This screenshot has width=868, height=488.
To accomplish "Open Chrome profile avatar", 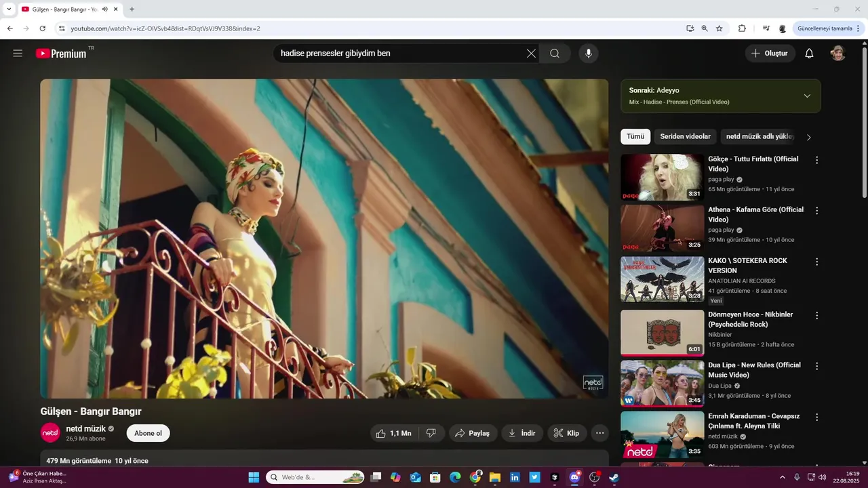I will [x=783, y=28].
